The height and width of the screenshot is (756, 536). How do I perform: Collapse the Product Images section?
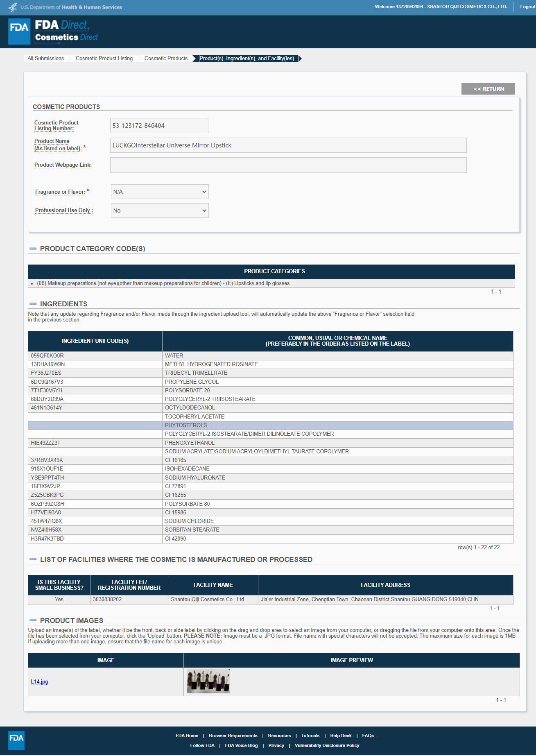point(33,620)
